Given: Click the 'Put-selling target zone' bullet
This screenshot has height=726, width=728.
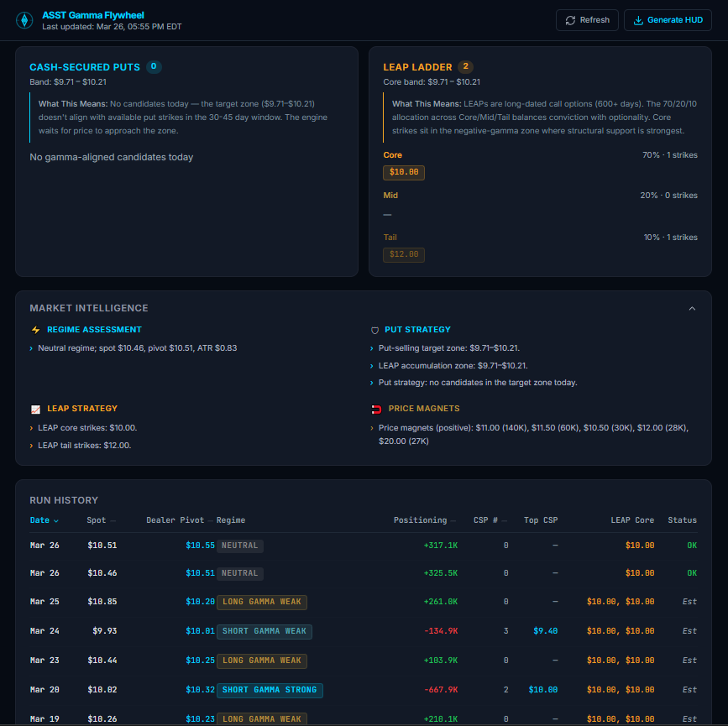Looking at the screenshot, I should coord(449,348).
